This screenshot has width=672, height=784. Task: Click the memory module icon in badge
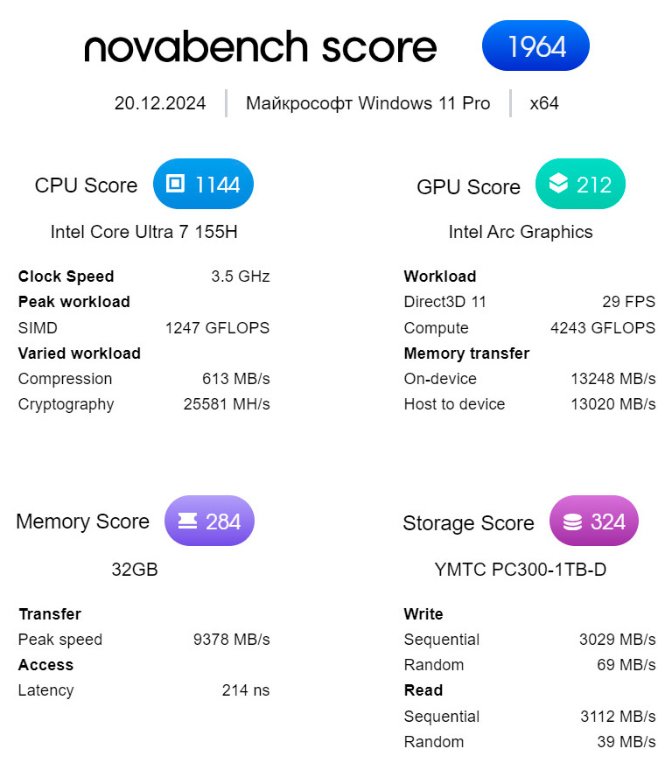186,521
